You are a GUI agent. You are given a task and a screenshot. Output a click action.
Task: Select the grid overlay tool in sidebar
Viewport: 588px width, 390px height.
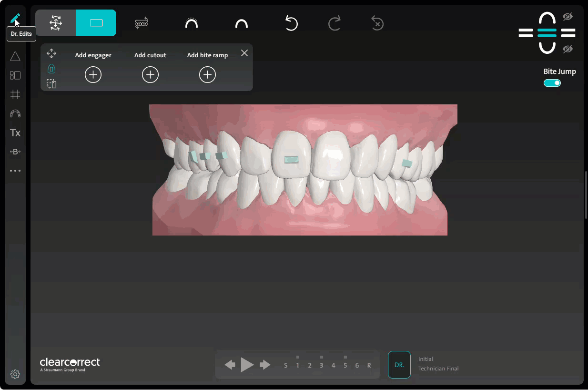(x=15, y=94)
